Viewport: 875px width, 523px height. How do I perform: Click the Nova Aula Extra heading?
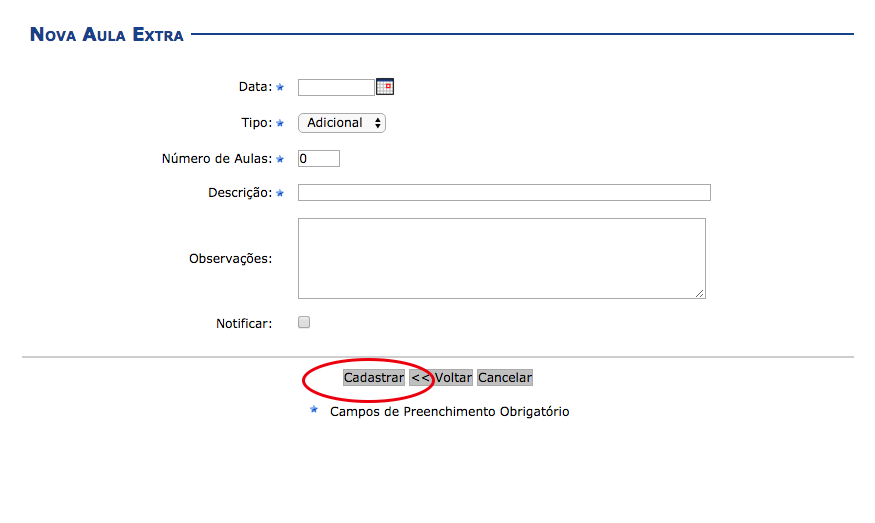[107, 35]
